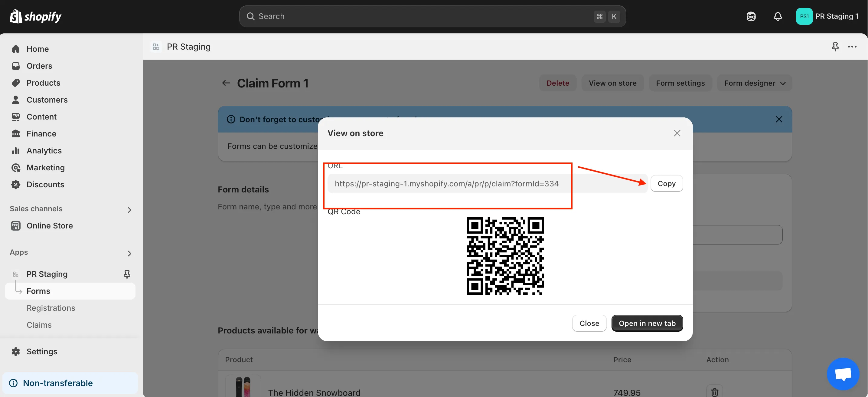Click the Products tag icon
The height and width of the screenshot is (397, 868).
pos(15,83)
